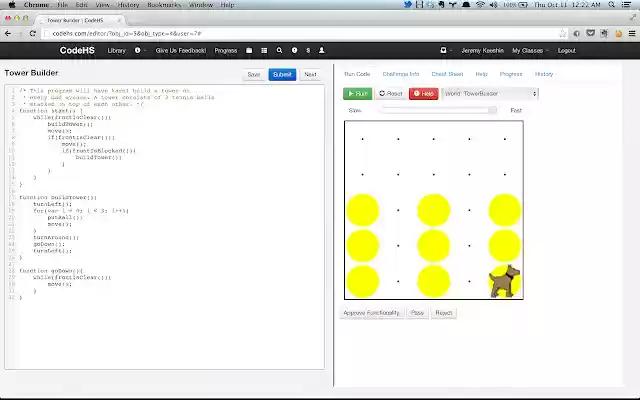The height and width of the screenshot is (400, 640).
Task: Click the Approve Functionality button
Action: [x=371, y=313]
